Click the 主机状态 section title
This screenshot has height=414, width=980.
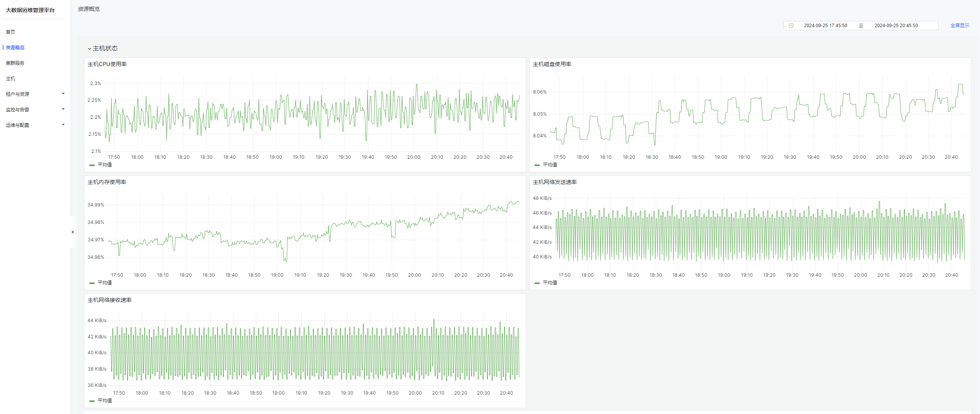point(105,49)
